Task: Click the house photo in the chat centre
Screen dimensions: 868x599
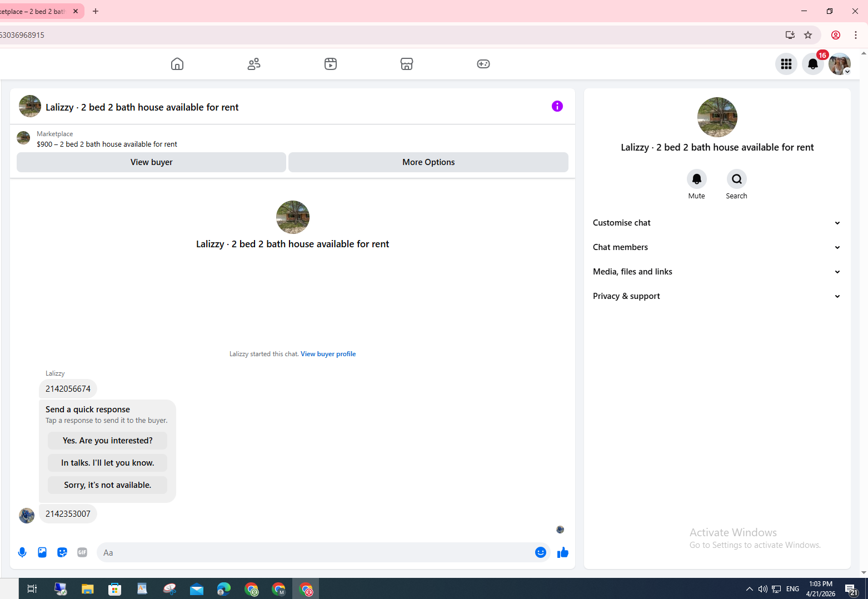Action: tap(293, 217)
